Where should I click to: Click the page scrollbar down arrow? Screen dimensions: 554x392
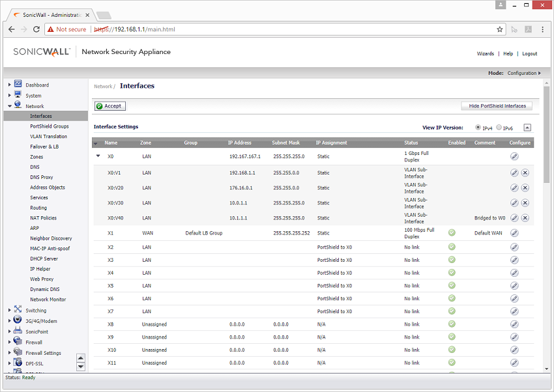click(x=547, y=369)
